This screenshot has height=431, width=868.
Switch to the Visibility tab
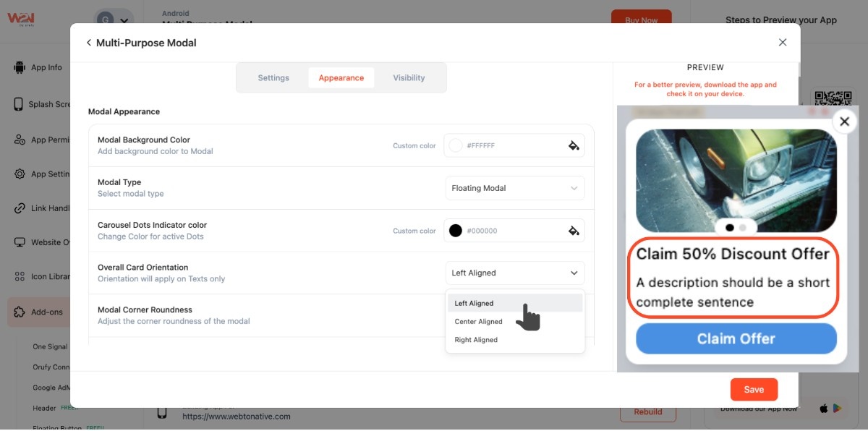coord(409,78)
